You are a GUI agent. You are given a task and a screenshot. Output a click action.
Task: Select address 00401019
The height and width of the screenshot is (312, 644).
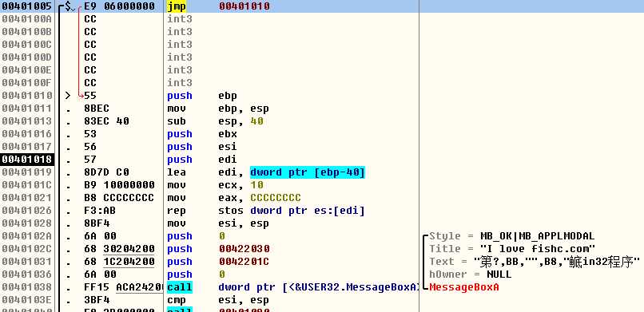point(26,172)
